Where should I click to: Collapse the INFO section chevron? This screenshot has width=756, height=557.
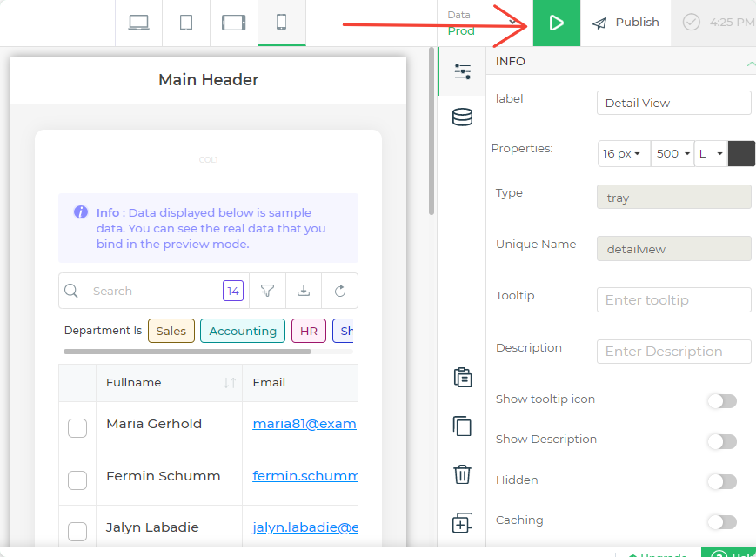tap(749, 63)
